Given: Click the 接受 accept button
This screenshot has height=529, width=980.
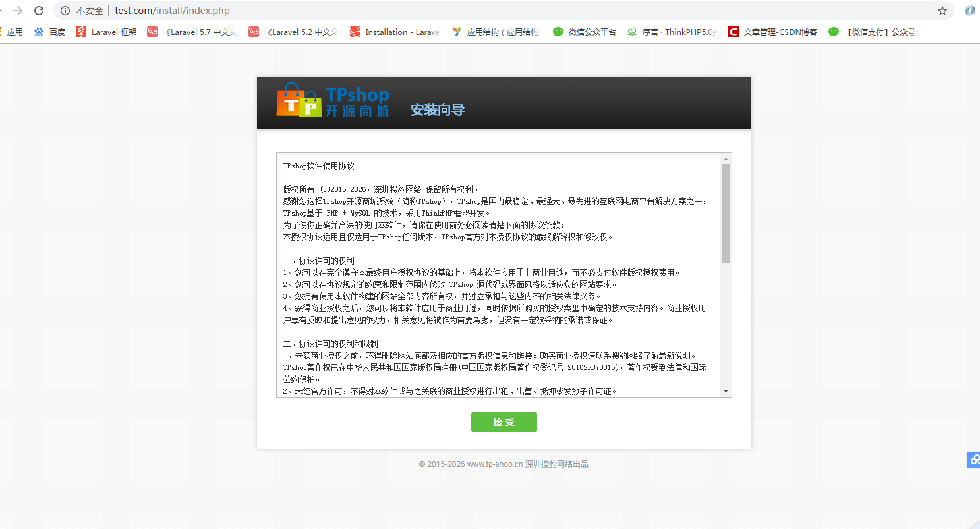Looking at the screenshot, I should (x=504, y=422).
